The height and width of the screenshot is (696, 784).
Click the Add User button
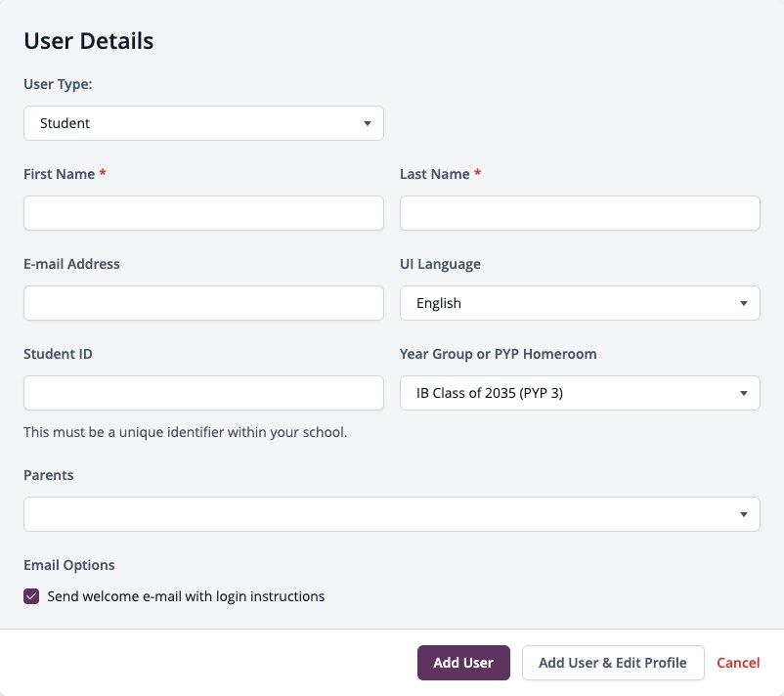(x=463, y=663)
